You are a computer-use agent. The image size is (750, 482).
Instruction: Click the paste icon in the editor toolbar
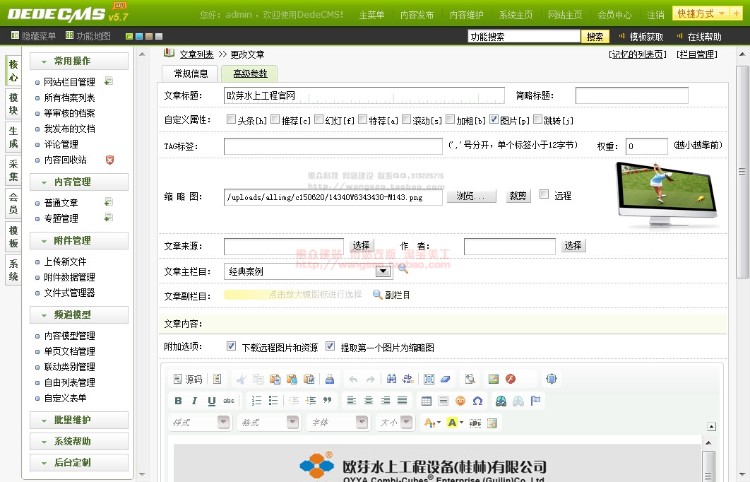click(x=275, y=379)
